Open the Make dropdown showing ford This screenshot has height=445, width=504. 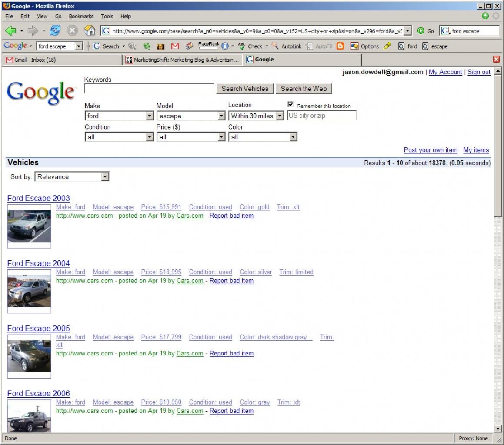pyautogui.click(x=119, y=116)
